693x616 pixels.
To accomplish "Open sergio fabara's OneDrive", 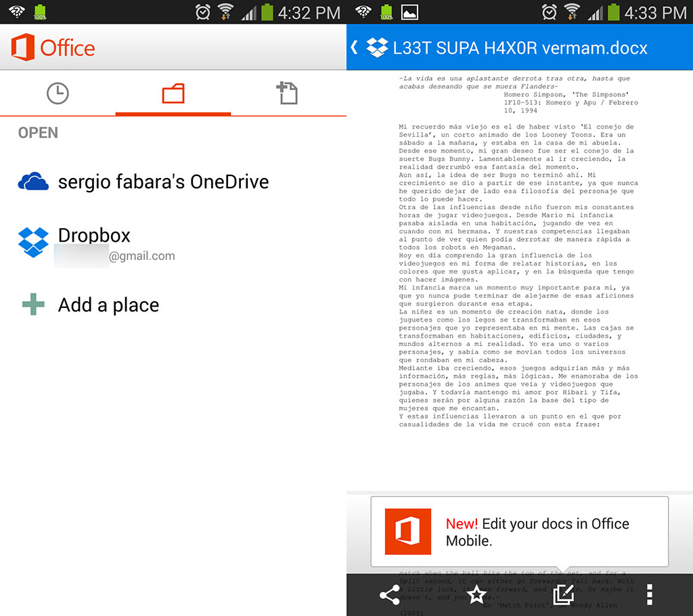I will [x=163, y=181].
